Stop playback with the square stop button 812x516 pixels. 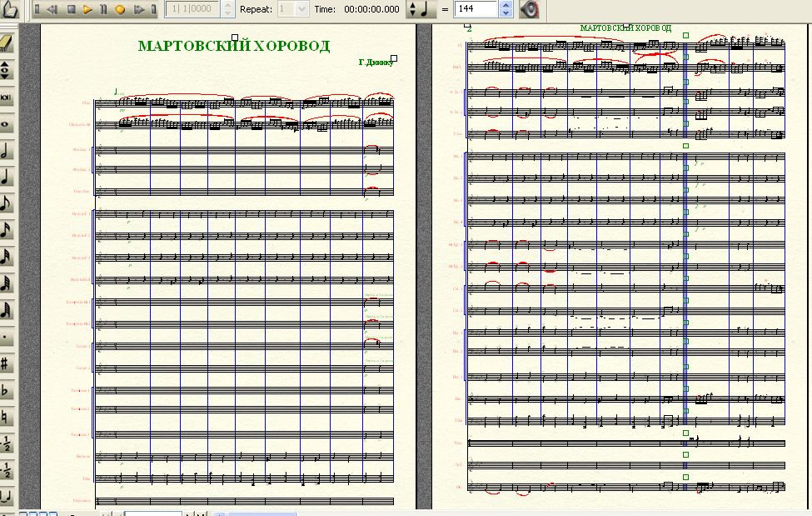pyautogui.click(x=72, y=9)
